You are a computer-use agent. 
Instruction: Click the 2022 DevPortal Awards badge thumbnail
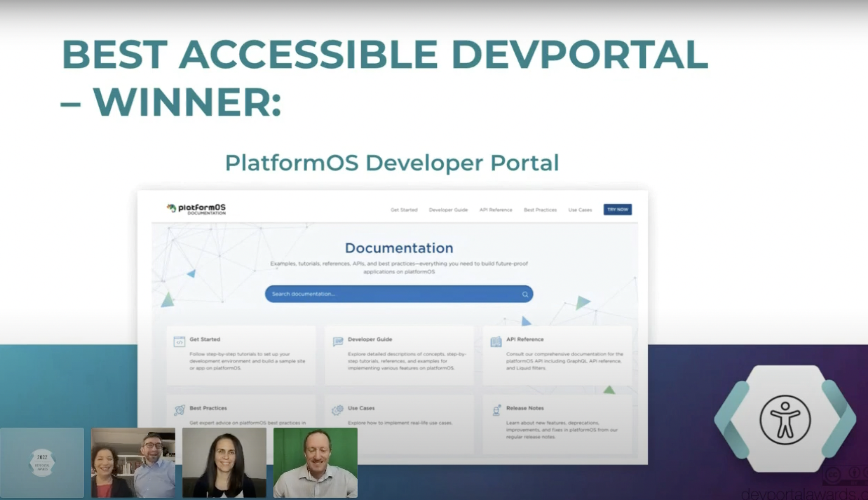[x=42, y=462]
